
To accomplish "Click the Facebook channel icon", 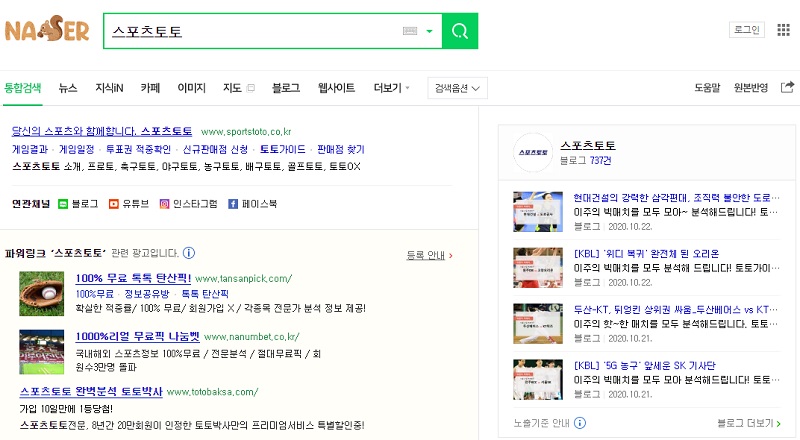I will [233, 204].
